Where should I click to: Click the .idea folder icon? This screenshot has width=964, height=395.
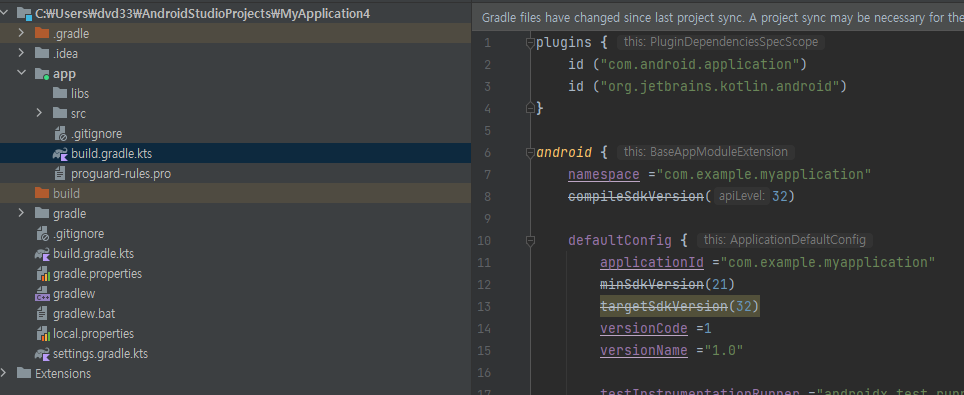(x=42, y=54)
